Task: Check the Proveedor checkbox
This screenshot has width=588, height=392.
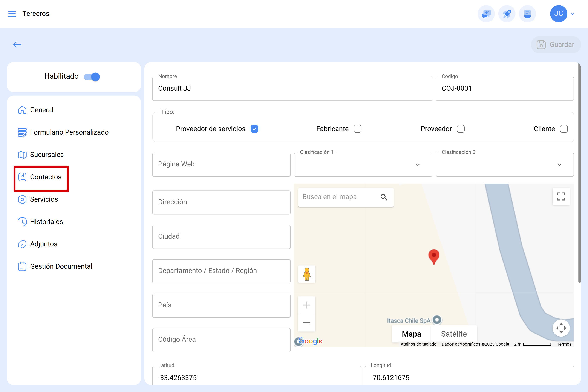Action: click(x=461, y=129)
